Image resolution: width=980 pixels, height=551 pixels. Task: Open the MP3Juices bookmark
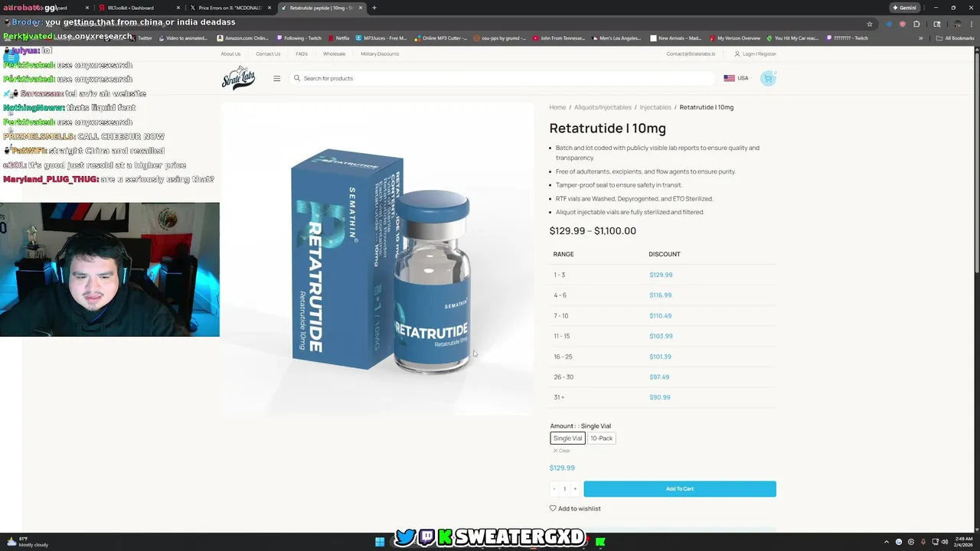click(x=381, y=38)
